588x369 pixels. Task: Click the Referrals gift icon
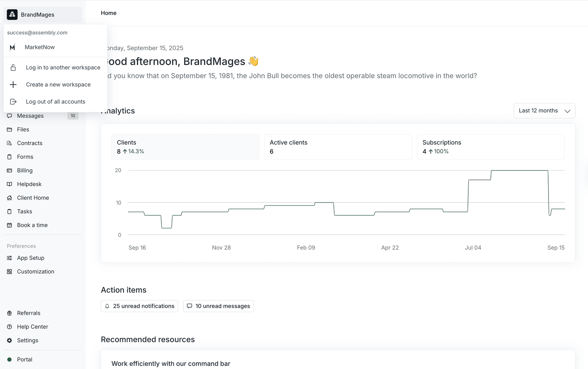click(9, 313)
